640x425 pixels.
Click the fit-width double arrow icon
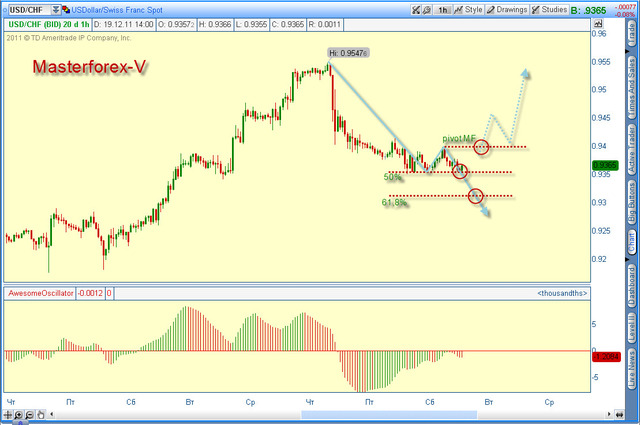620,415
